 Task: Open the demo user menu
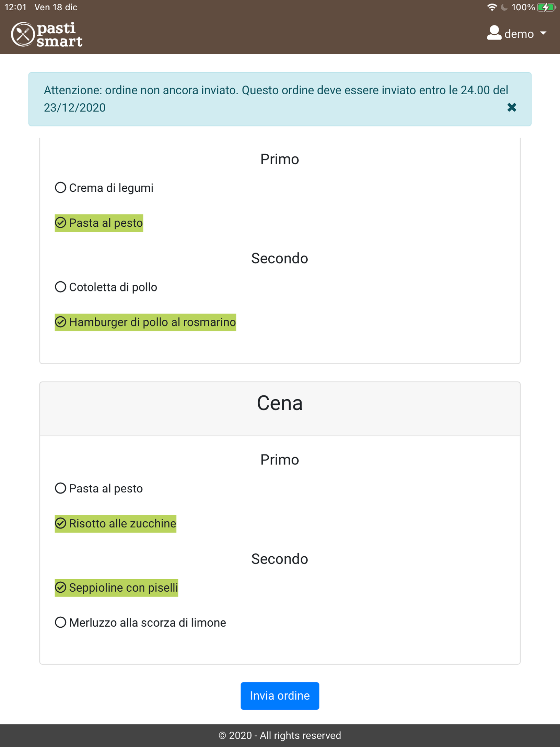pos(517,33)
